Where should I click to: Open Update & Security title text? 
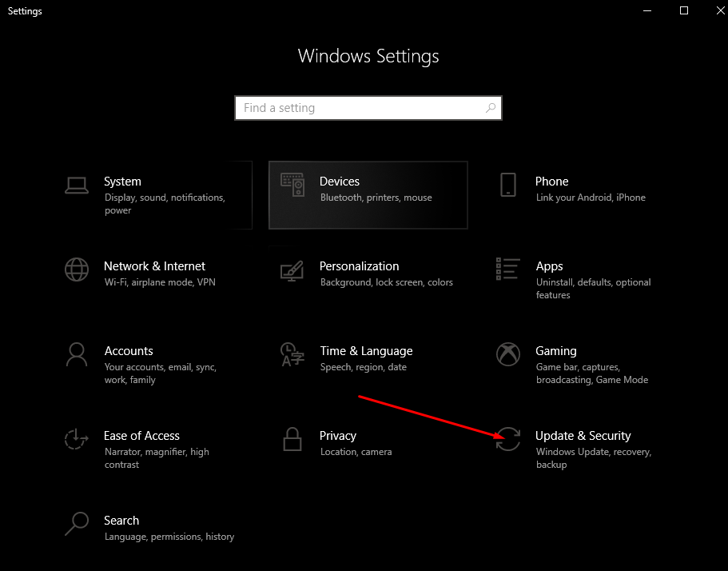tap(583, 436)
